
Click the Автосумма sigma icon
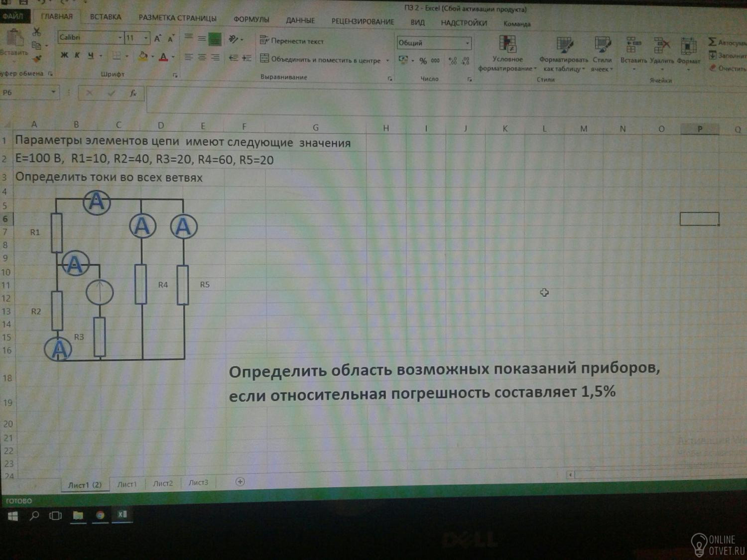tap(712, 42)
